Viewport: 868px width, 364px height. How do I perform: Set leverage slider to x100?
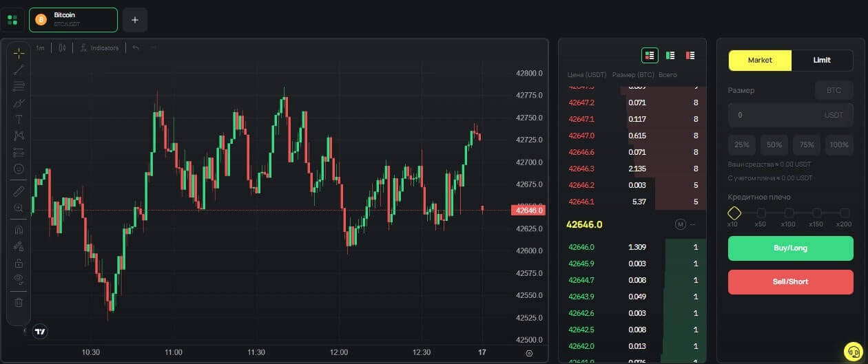tap(789, 213)
